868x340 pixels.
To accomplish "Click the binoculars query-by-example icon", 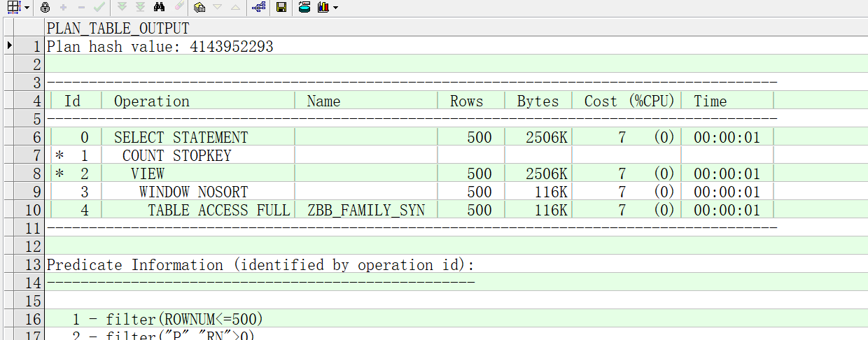I will (x=159, y=7).
